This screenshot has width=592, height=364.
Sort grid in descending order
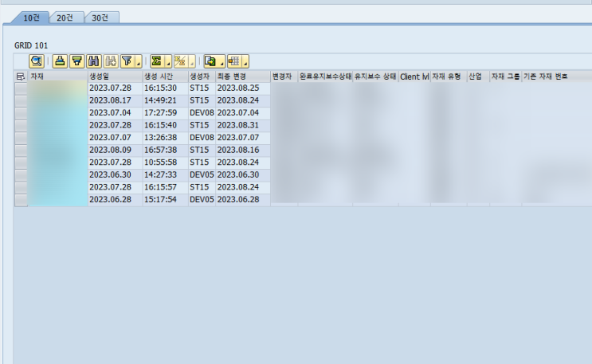click(77, 61)
